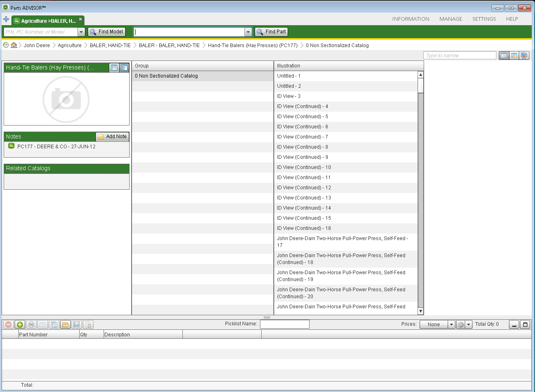Select John Deere-Dain Two-Horse Pull-Power Press - 17
Screen dimensions: 535x392
point(346,242)
